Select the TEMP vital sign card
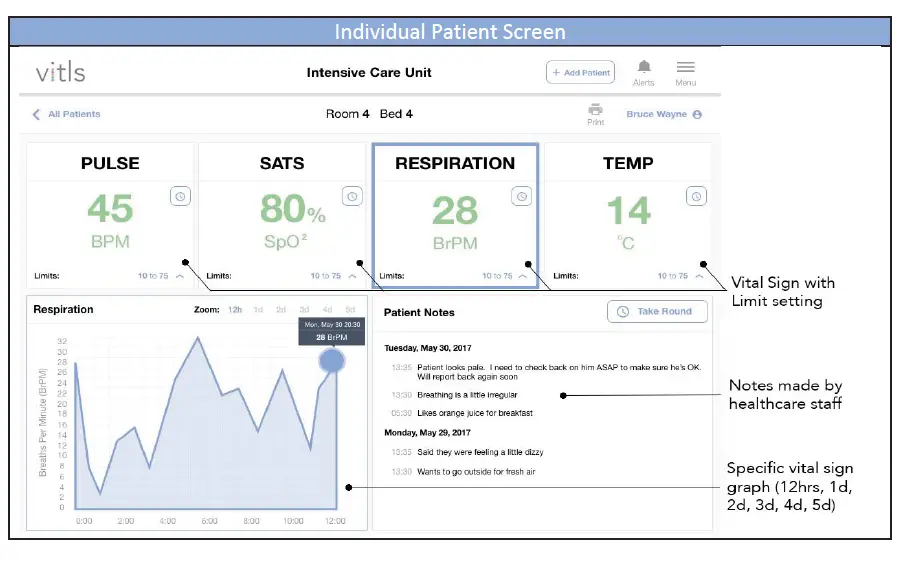905x561 pixels. pyautogui.click(x=628, y=215)
